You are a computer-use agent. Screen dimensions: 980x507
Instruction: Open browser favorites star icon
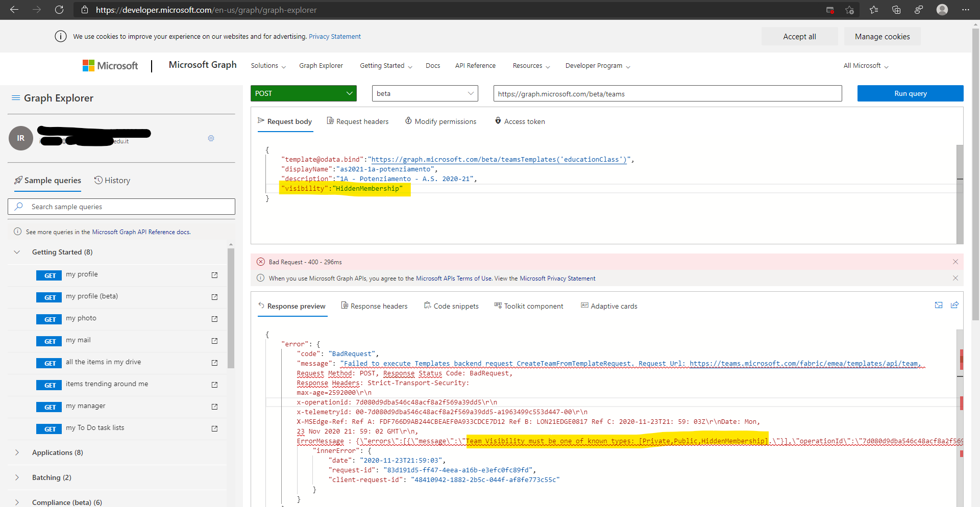coord(873,10)
